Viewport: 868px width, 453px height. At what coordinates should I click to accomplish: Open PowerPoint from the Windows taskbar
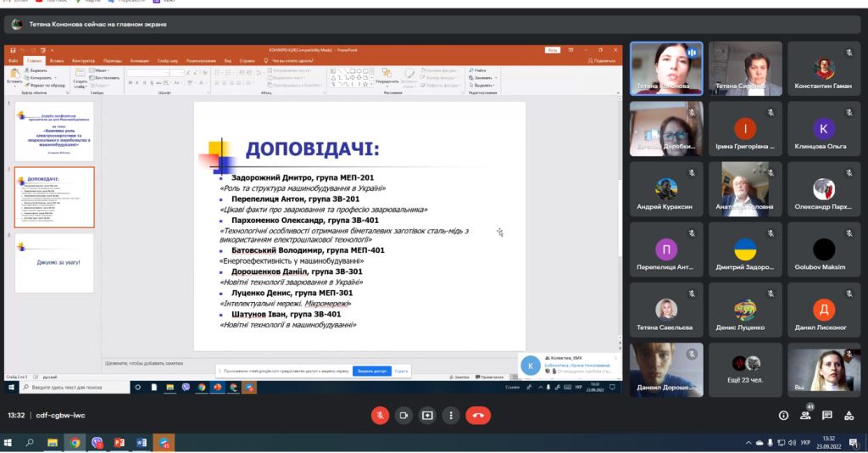point(119,443)
